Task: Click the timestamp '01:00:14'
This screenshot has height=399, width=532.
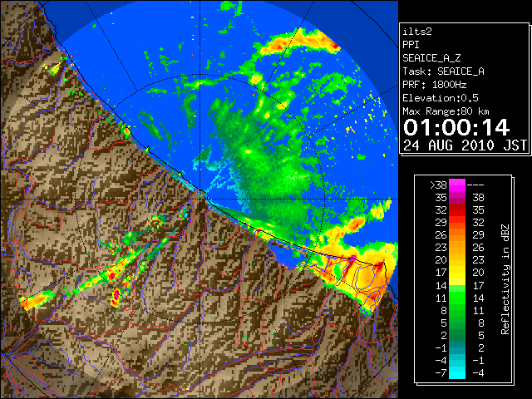Action: [456, 127]
